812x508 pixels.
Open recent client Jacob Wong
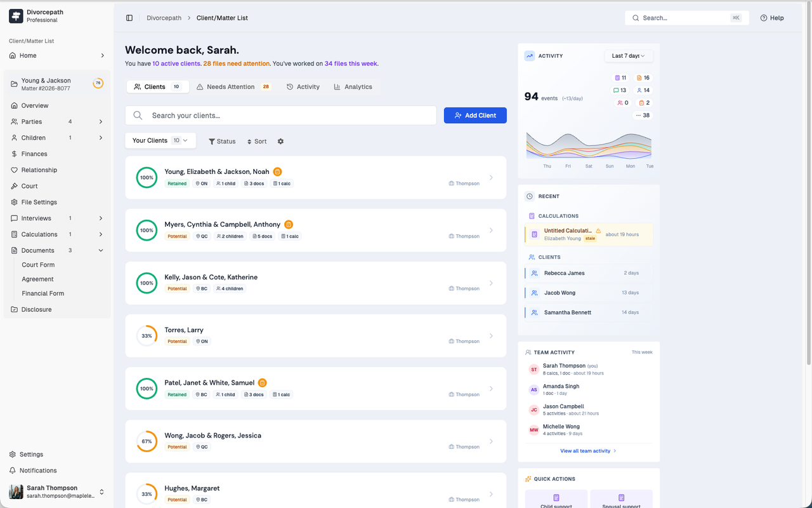(x=589, y=293)
